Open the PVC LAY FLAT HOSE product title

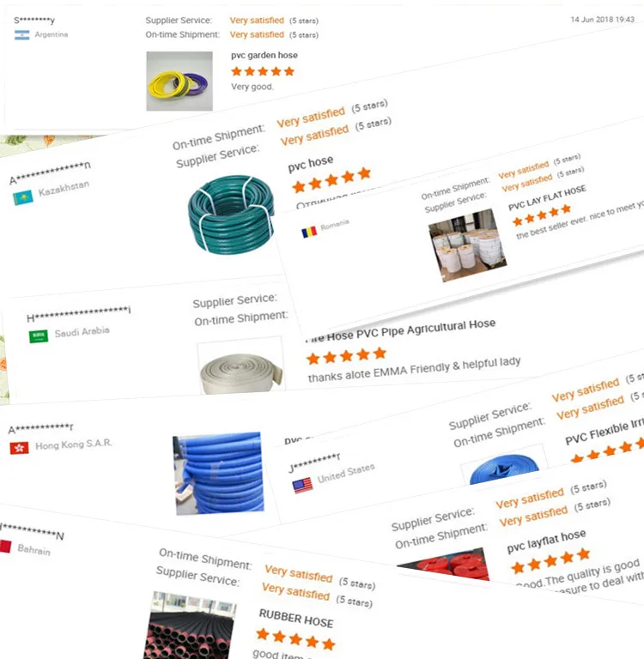click(547, 197)
